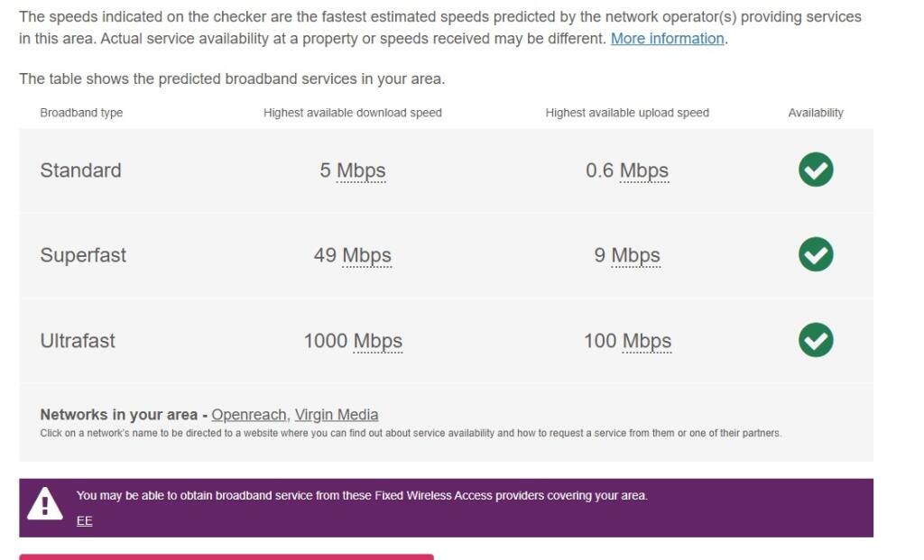Click Mbps abbreviation beside 100 upload speed
Screen dimensions: 924x560
tap(646, 341)
